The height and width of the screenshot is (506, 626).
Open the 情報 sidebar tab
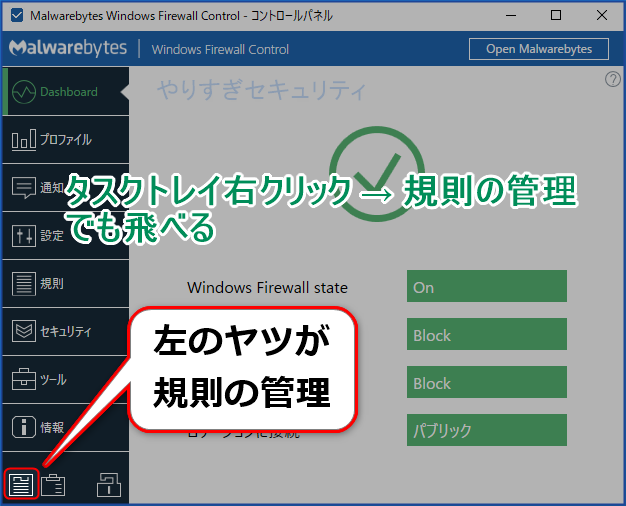65,427
